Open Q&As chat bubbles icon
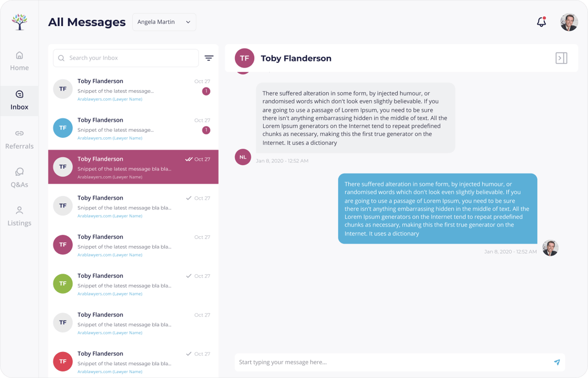This screenshot has height=378, width=588. (x=20, y=172)
